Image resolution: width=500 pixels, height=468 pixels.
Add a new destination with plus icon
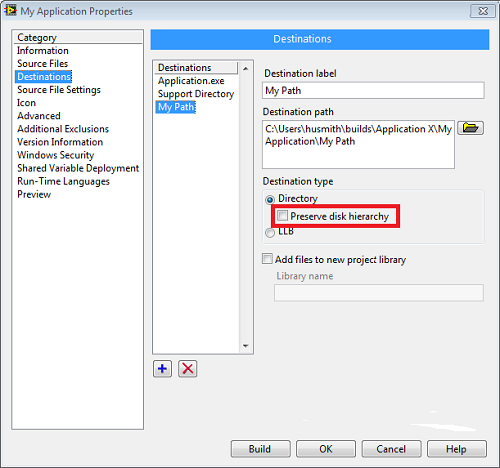[162, 369]
